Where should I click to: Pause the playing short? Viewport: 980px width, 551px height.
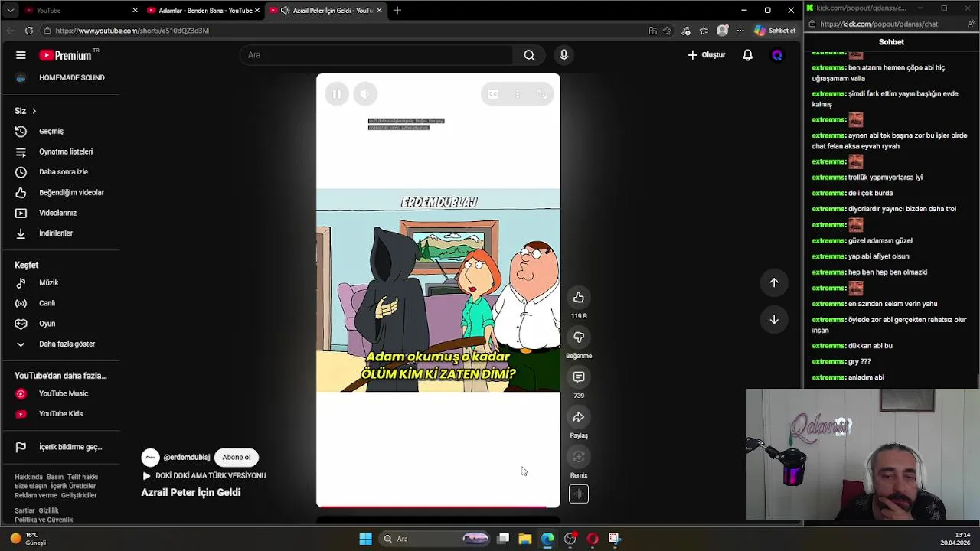pos(336,94)
